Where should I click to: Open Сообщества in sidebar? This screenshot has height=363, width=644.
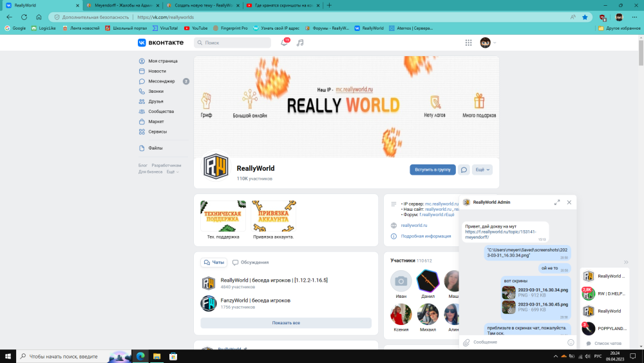[161, 112]
